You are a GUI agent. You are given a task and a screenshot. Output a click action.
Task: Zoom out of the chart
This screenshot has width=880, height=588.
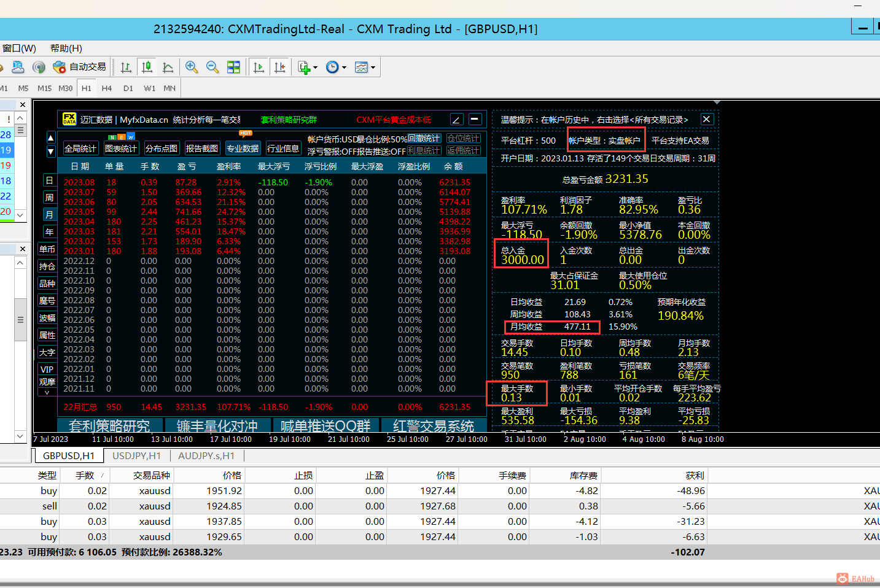point(212,67)
